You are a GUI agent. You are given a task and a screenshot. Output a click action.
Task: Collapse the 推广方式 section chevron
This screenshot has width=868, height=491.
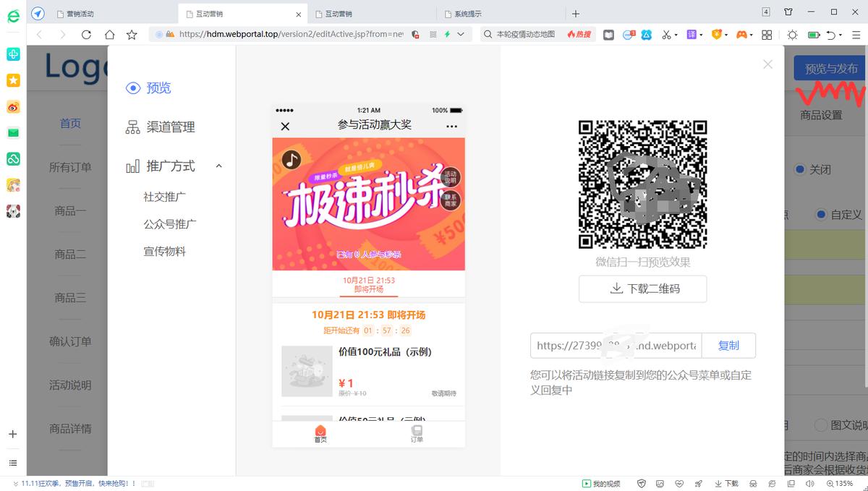[x=219, y=166]
